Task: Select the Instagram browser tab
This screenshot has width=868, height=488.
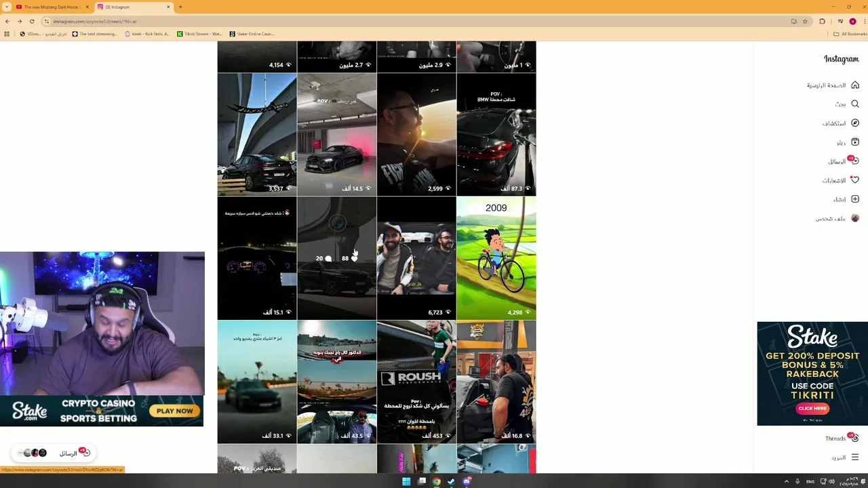Action: (x=134, y=7)
